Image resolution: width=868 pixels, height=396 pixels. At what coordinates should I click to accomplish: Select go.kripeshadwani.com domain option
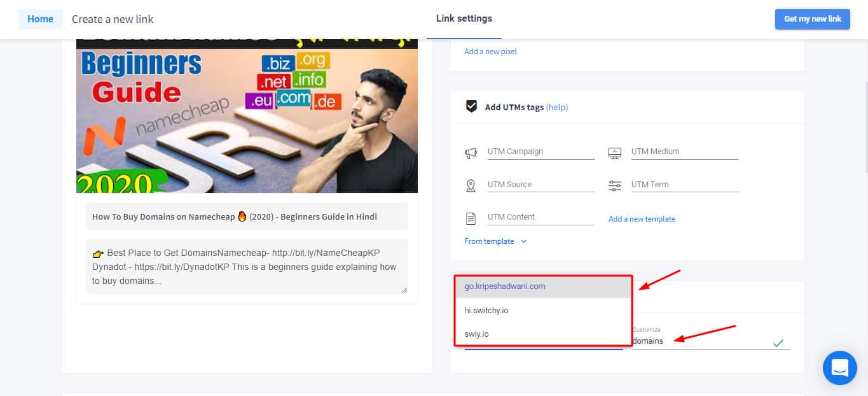pos(543,286)
